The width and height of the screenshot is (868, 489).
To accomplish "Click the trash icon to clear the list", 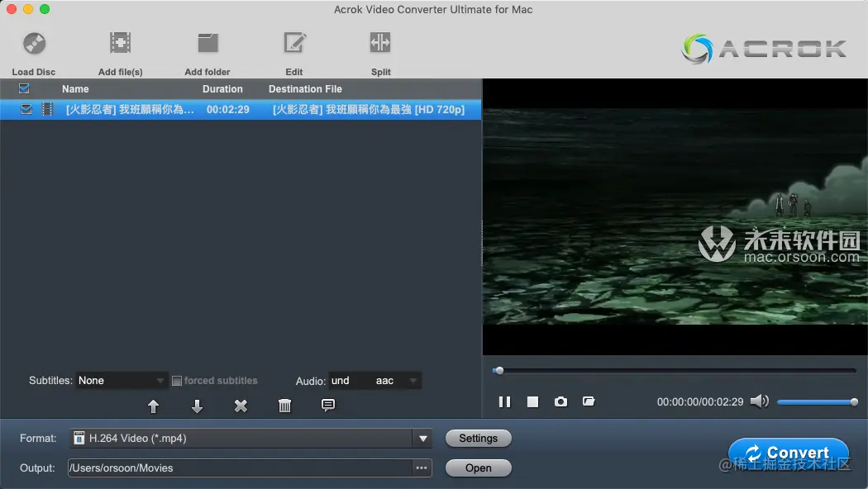I will pyautogui.click(x=284, y=406).
